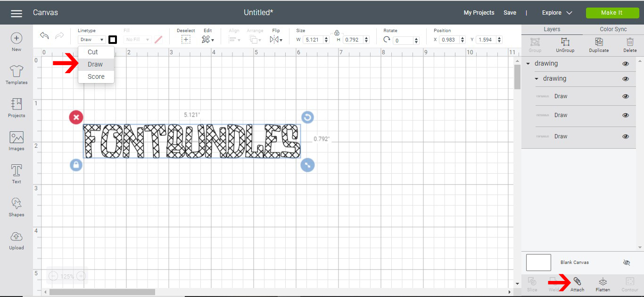Image resolution: width=644 pixels, height=297 pixels.
Task: Hide the second Draw layer
Action: coord(626,115)
